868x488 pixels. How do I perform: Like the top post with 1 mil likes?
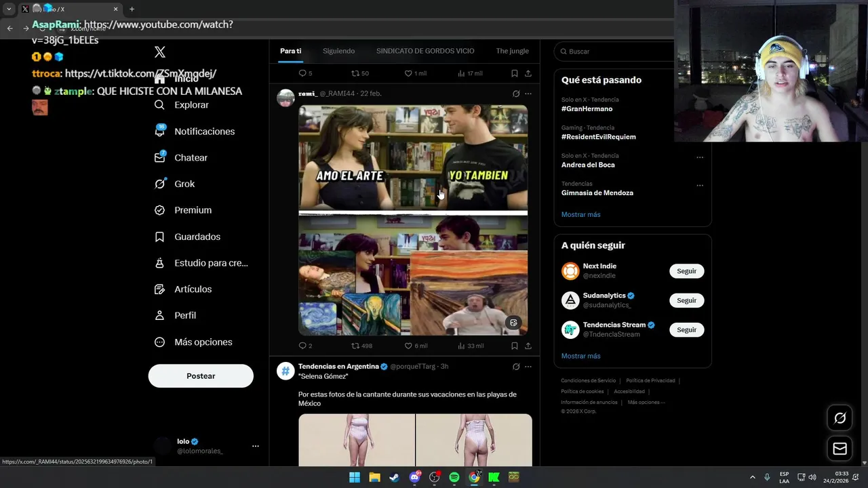[416, 73]
